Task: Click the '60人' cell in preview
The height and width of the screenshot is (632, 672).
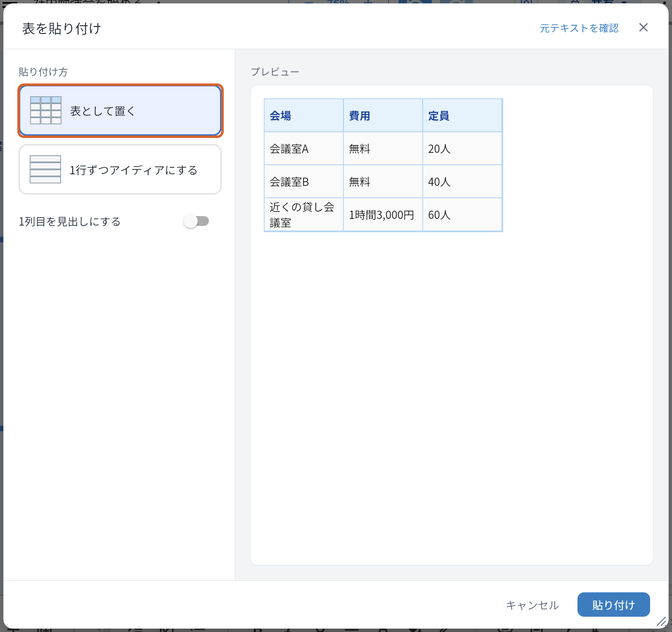Action: [x=462, y=215]
